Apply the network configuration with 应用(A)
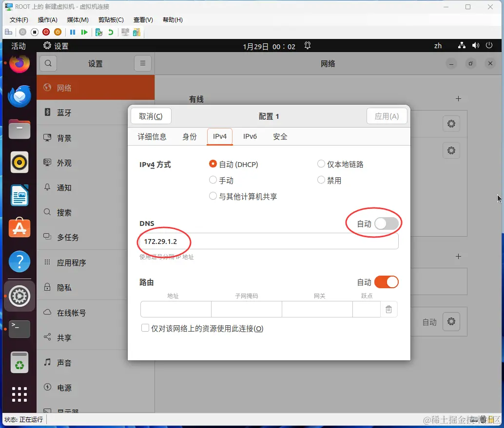This screenshot has height=428, width=504. click(387, 116)
